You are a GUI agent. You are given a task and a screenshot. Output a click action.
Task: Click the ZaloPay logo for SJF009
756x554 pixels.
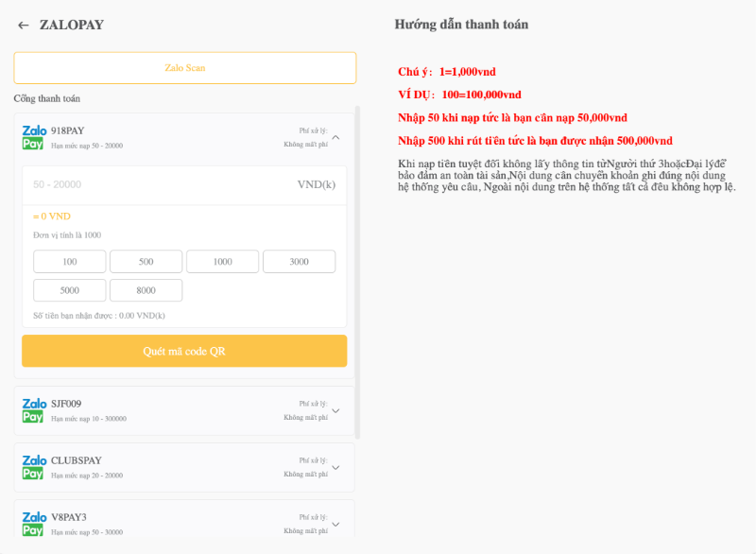[34, 410]
